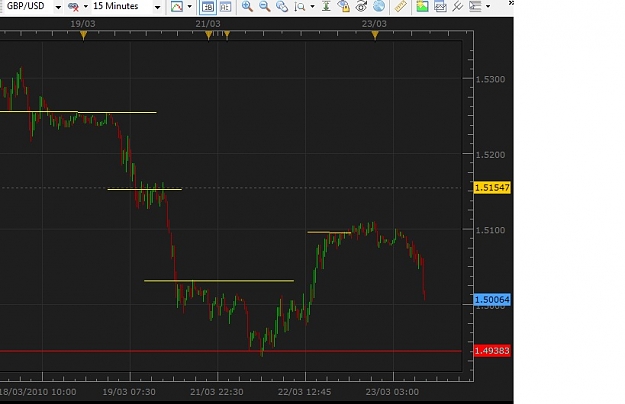Click the chain link icon with red X
625x404 pixels.
tap(73, 6)
